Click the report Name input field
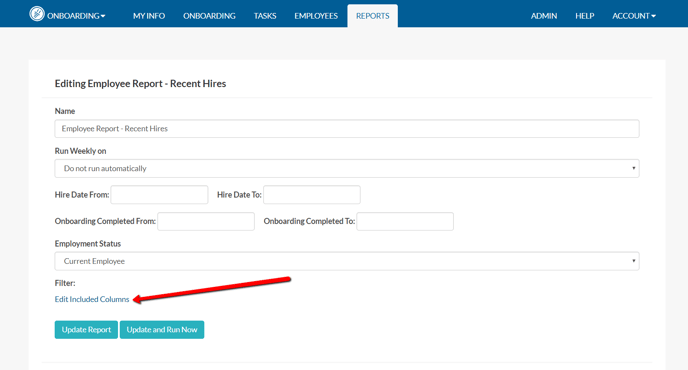688x370 pixels. click(347, 129)
